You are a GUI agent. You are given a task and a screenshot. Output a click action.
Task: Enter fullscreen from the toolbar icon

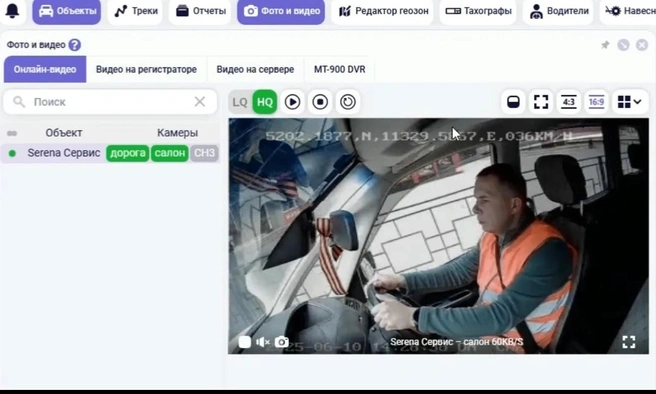(541, 102)
